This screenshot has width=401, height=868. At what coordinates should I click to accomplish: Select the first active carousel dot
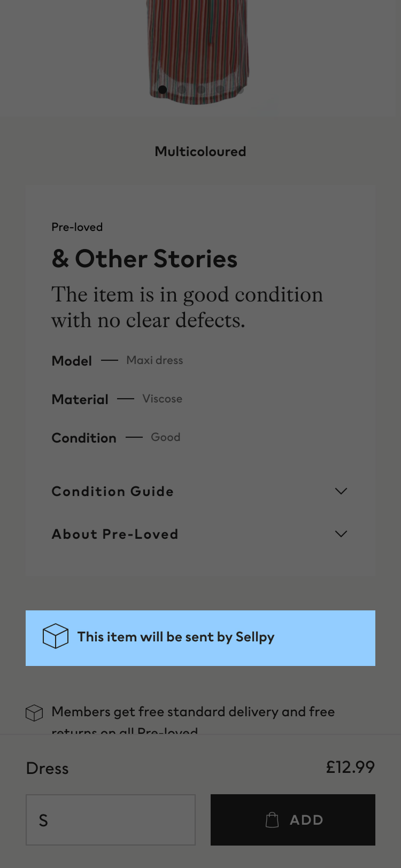[163, 89]
